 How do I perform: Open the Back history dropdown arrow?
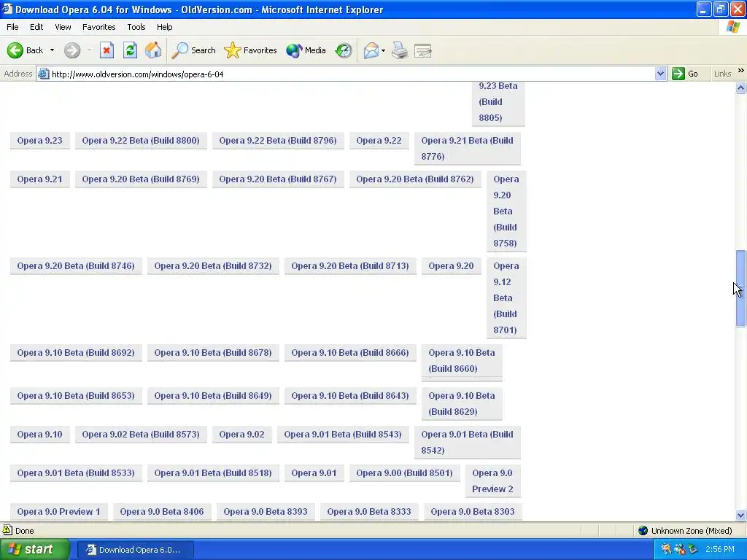[52, 50]
